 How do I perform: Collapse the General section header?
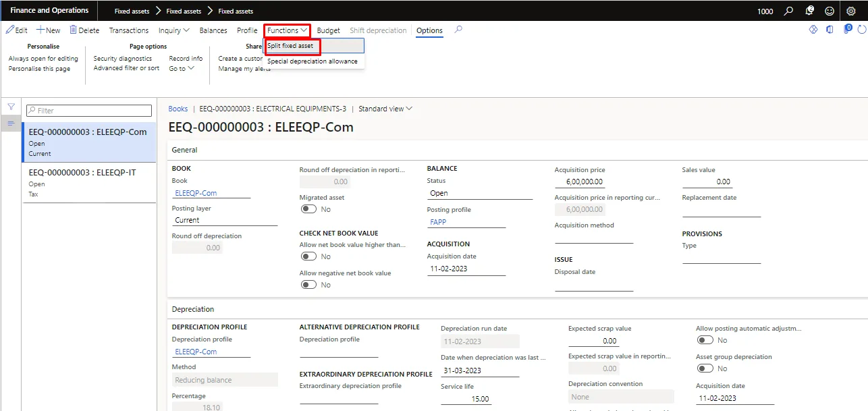(x=184, y=150)
